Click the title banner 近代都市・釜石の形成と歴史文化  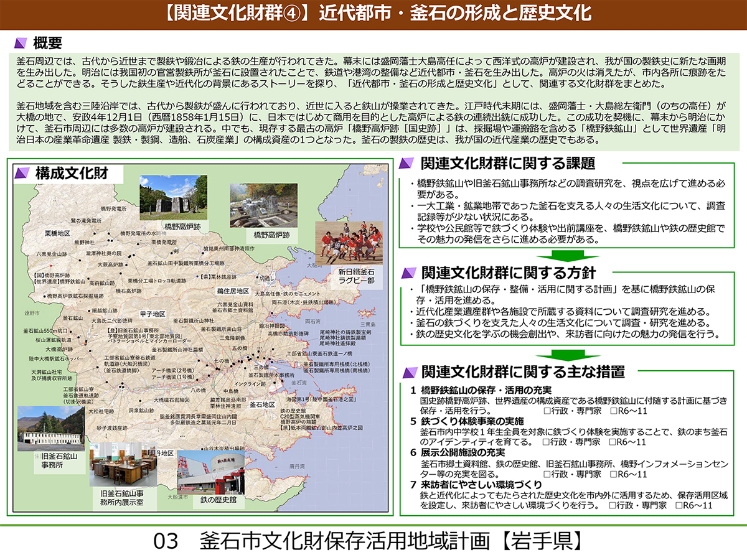374,12
